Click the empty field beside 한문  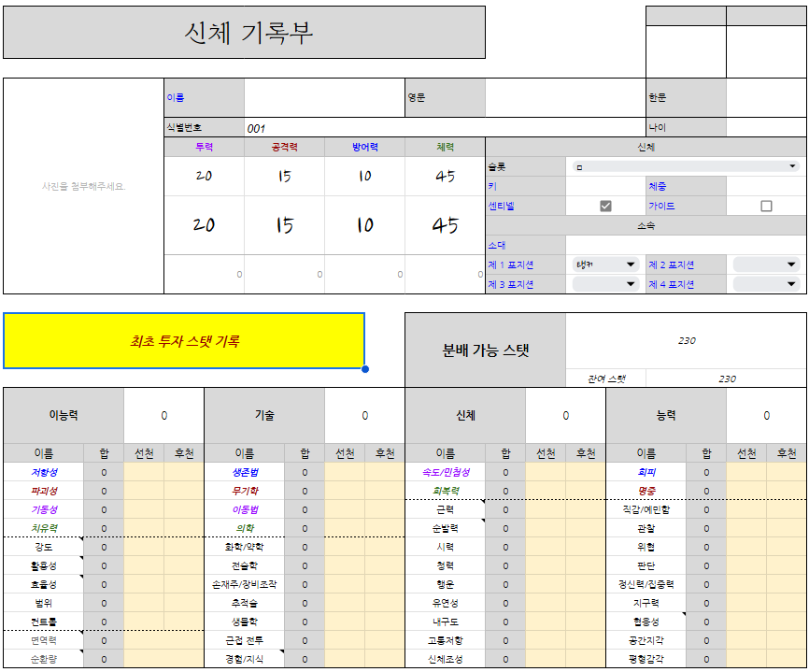(x=766, y=97)
